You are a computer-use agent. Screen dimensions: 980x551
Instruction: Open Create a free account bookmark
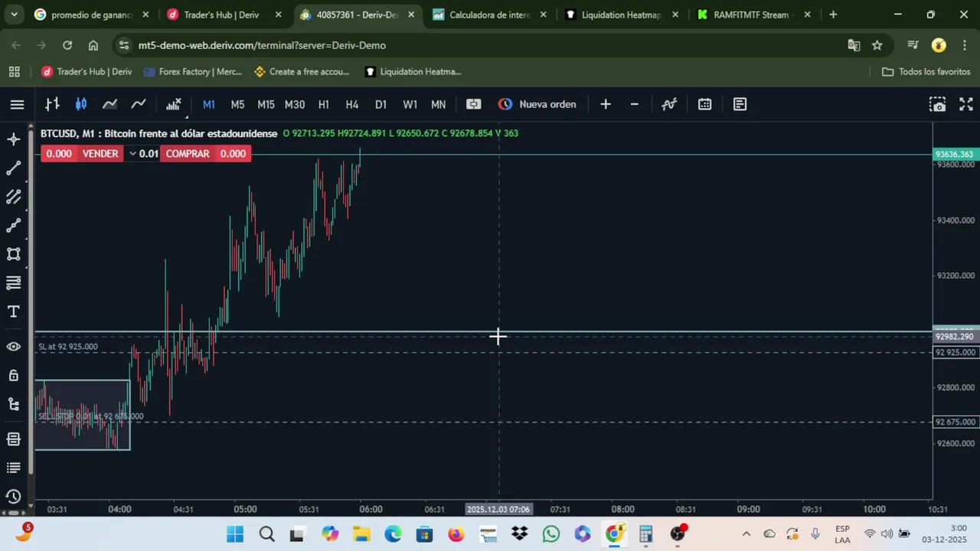tap(302, 71)
